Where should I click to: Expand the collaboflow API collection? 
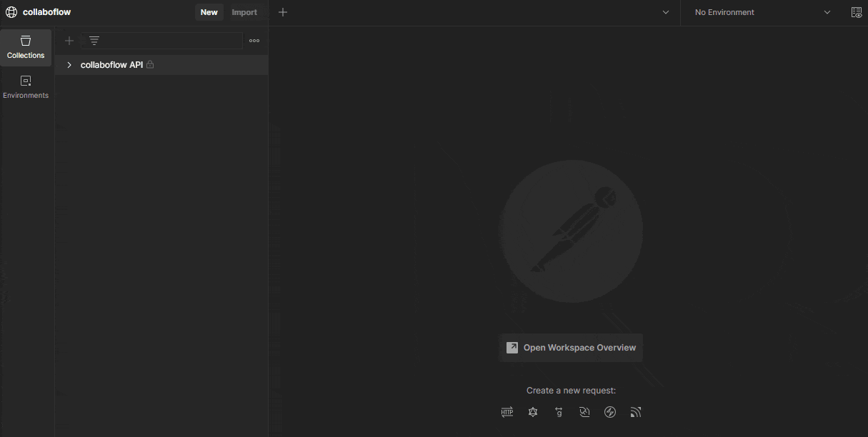pos(69,65)
